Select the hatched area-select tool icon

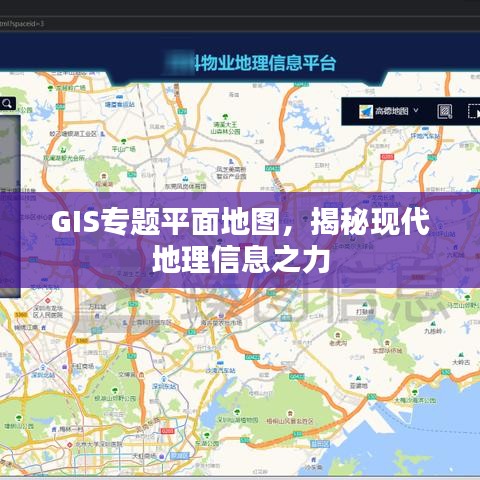coord(445,111)
